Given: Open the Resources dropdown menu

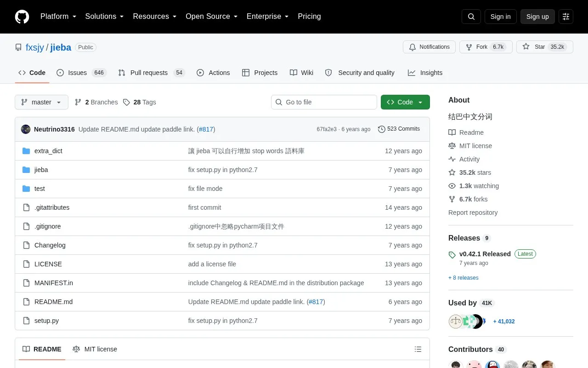Looking at the screenshot, I should pos(155,17).
